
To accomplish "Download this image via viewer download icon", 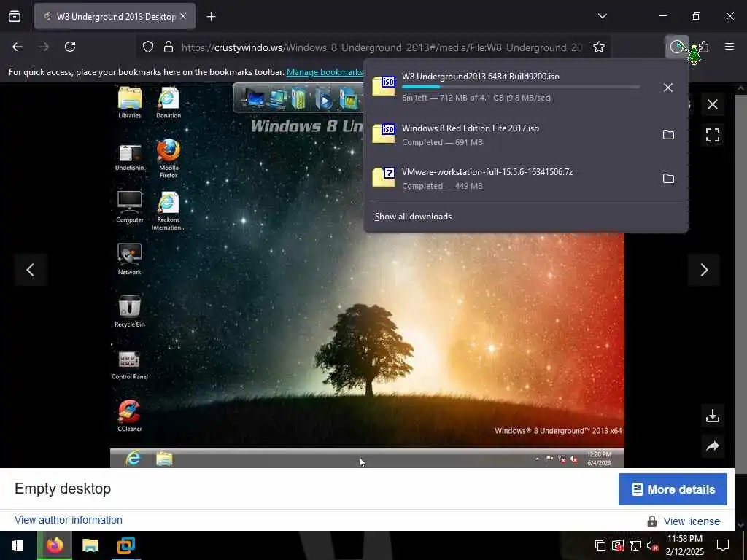I will 713,416.
